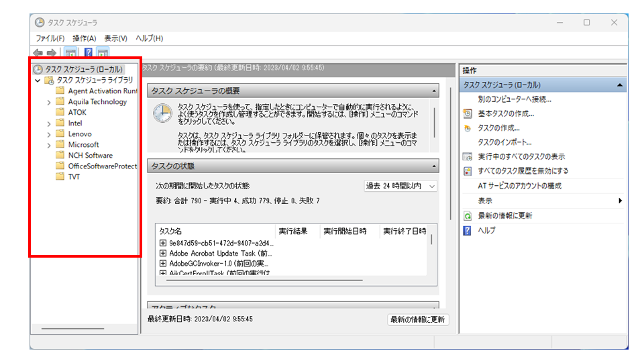Toggle the action pane toolbar icon
This screenshot has width=644, height=363.
click(x=103, y=53)
